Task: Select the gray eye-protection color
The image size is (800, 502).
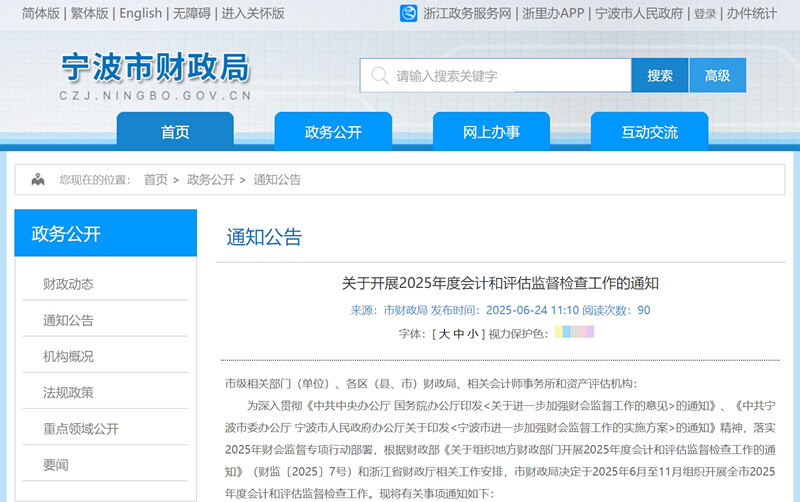Action: coord(574,332)
